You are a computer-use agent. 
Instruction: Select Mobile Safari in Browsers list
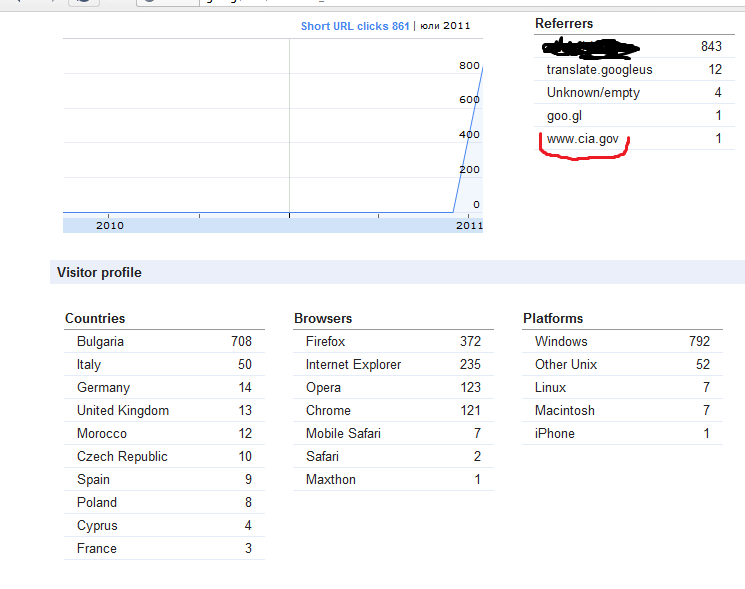pyautogui.click(x=343, y=434)
